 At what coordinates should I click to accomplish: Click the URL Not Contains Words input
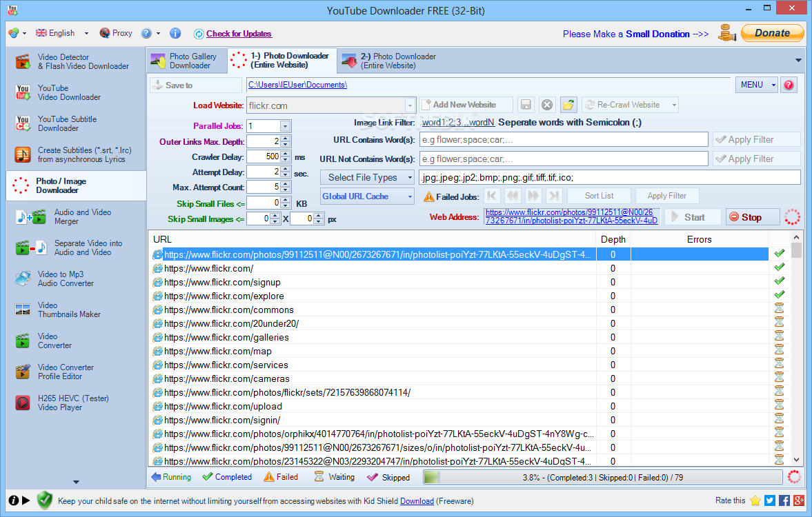point(563,159)
